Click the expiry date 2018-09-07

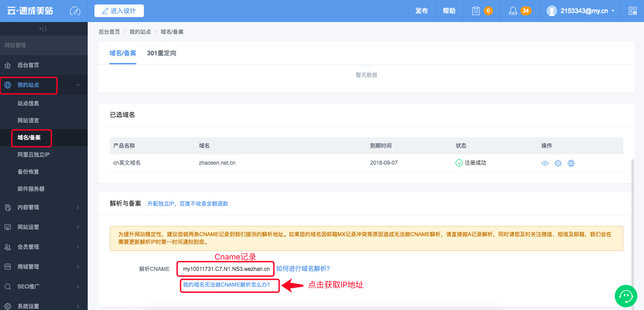(384, 163)
